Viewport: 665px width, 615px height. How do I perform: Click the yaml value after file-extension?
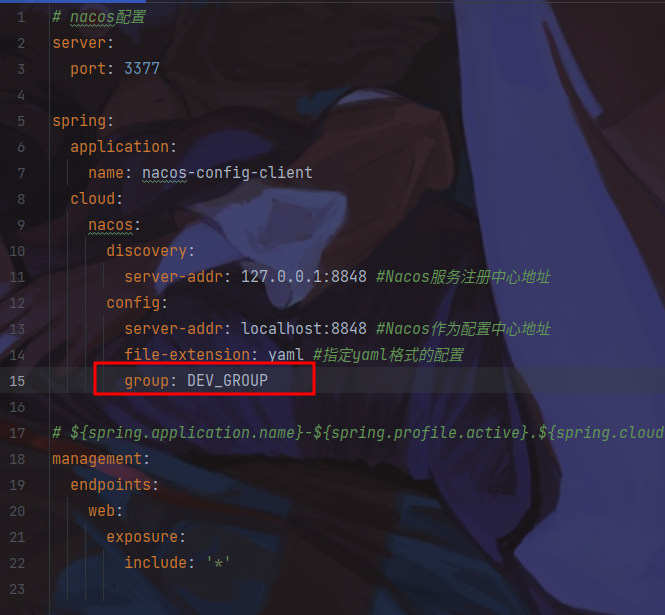(285, 355)
